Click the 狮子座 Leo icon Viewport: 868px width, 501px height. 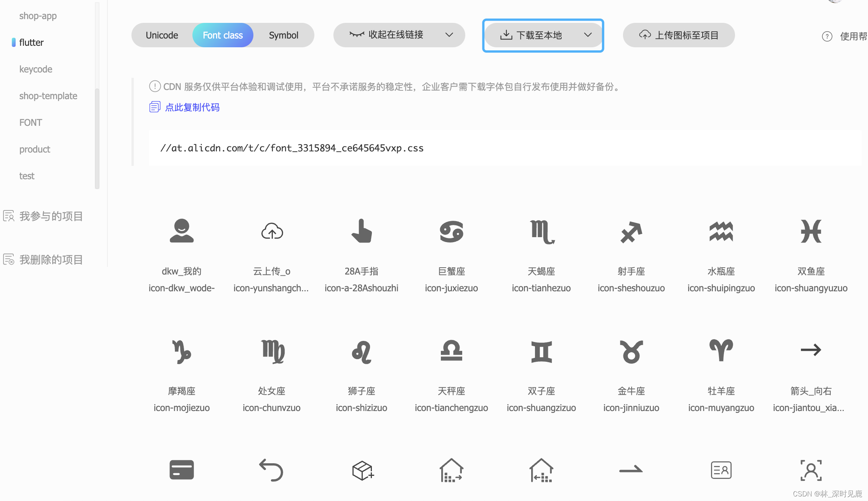click(362, 352)
